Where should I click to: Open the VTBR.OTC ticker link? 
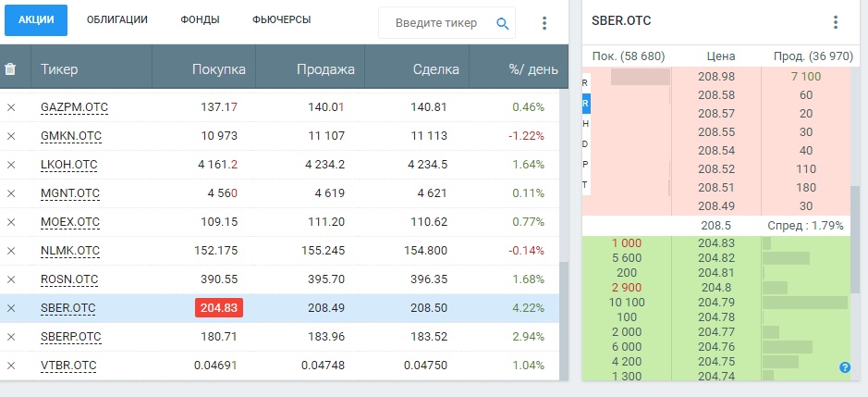pyautogui.click(x=68, y=366)
